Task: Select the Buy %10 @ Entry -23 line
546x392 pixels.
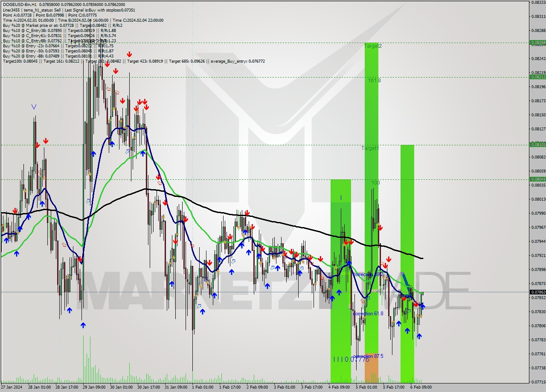Action: coord(58,46)
